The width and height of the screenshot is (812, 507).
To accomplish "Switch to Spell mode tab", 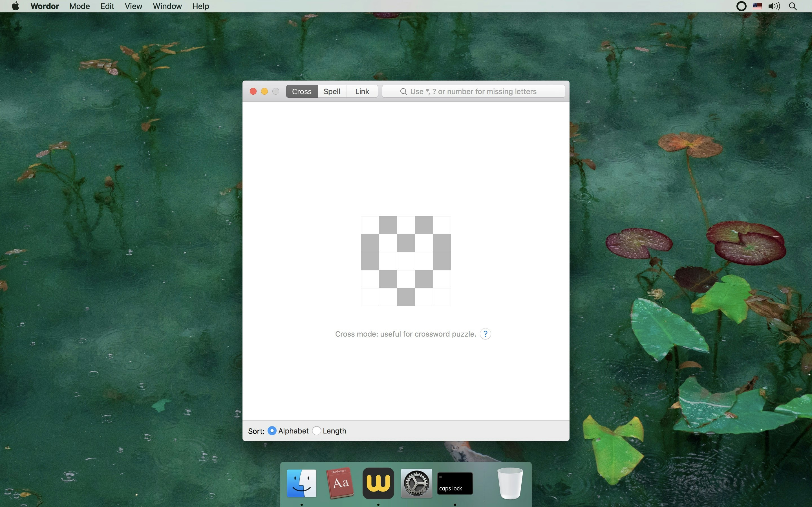I will [x=332, y=92].
